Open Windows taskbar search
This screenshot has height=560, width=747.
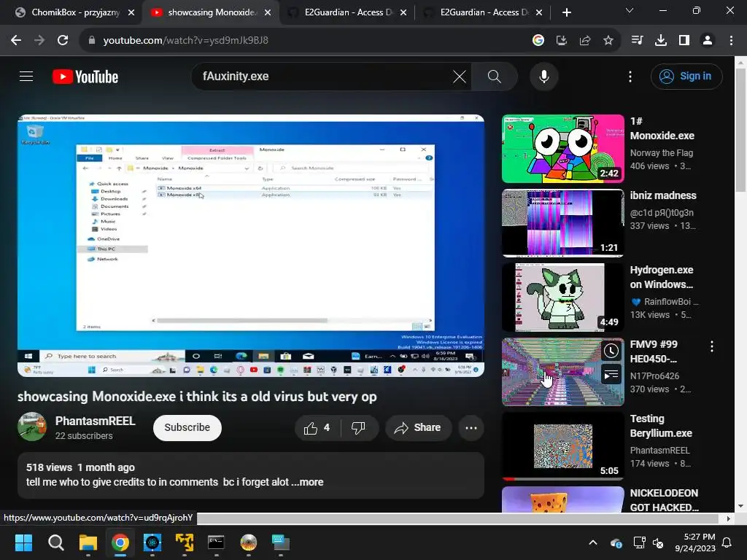click(55, 542)
